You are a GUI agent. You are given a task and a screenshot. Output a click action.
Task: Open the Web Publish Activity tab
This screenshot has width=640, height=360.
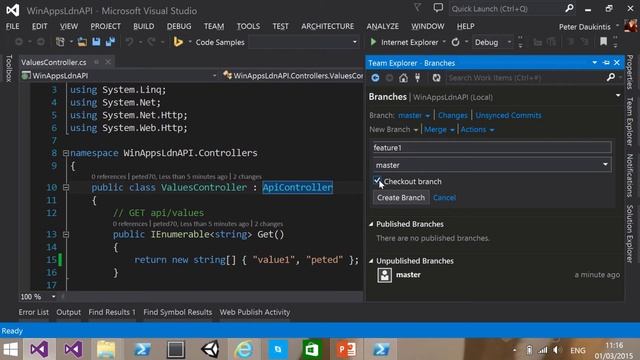coord(255,312)
